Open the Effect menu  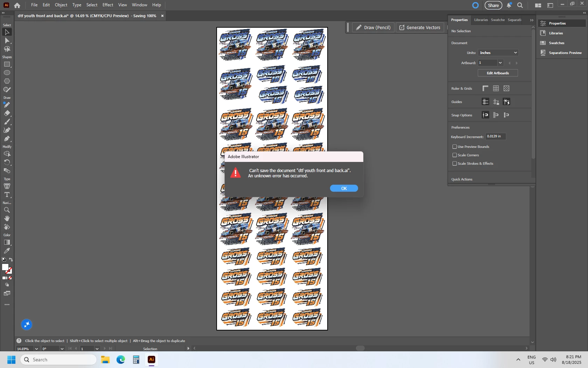pos(108,5)
